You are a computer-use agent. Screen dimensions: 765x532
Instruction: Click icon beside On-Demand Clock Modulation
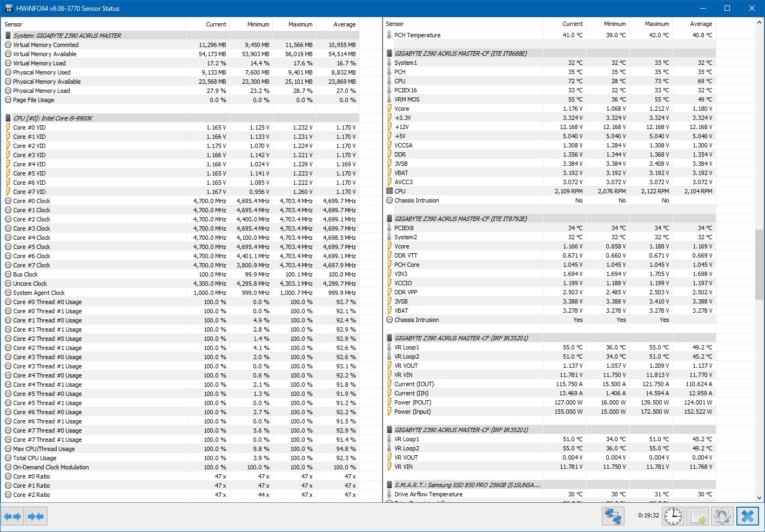pyautogui.click(x=8, y=467)
